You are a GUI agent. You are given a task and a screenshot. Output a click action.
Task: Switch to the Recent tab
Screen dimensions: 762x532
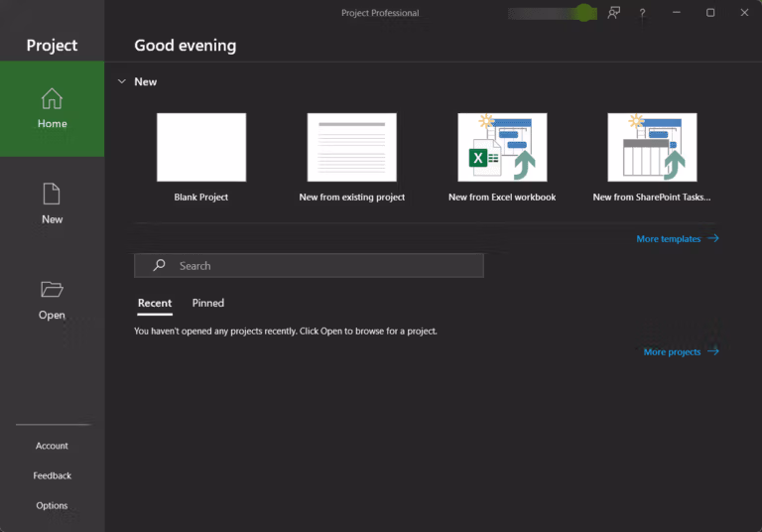coord(155,303)
